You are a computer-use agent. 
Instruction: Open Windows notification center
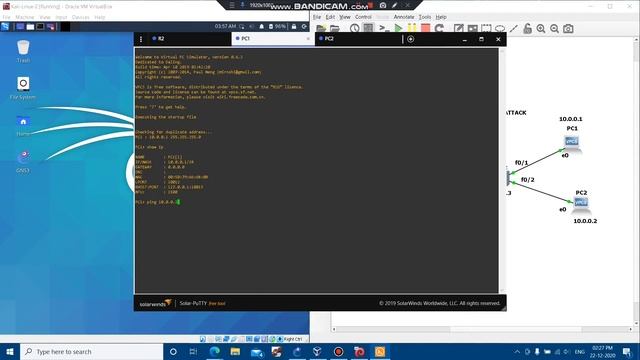click(x=627, y=351)
